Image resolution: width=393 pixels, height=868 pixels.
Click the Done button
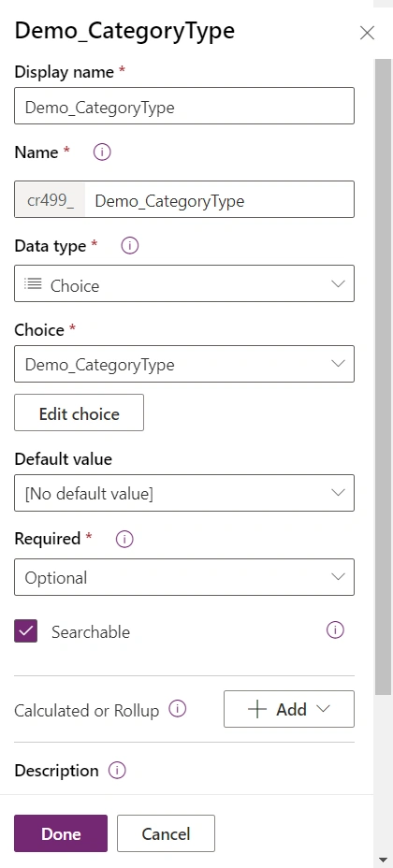(61, 833)
